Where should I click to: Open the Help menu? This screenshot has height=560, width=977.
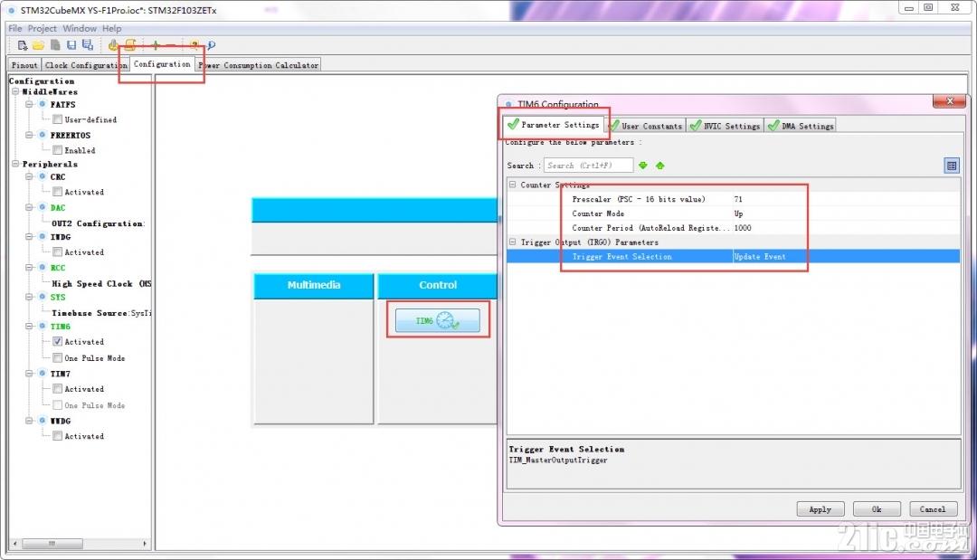111,28
